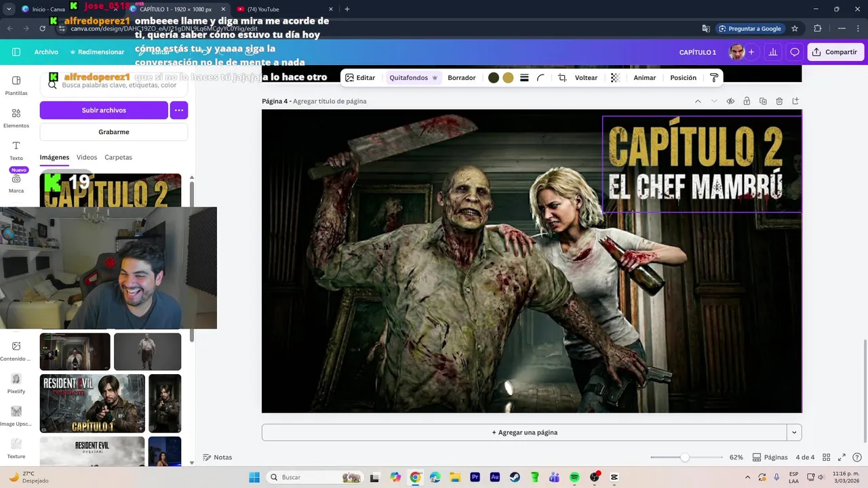The image size is (868, 488).
Task: Click the Quitafondos button
Action: (x=413, y=78)
